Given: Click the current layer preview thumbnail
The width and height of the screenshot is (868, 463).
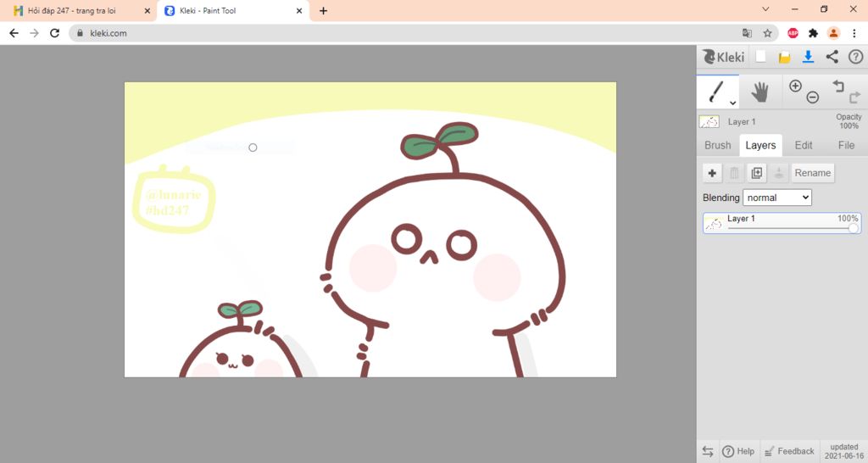Looking at the screenshot, I should 709,121.
